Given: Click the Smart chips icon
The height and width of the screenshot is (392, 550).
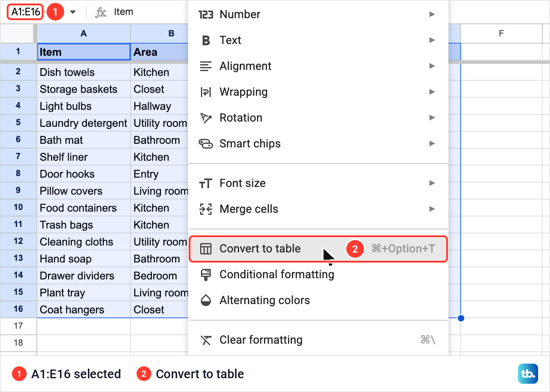Looking at the screenshot, I should coord(206,144).
